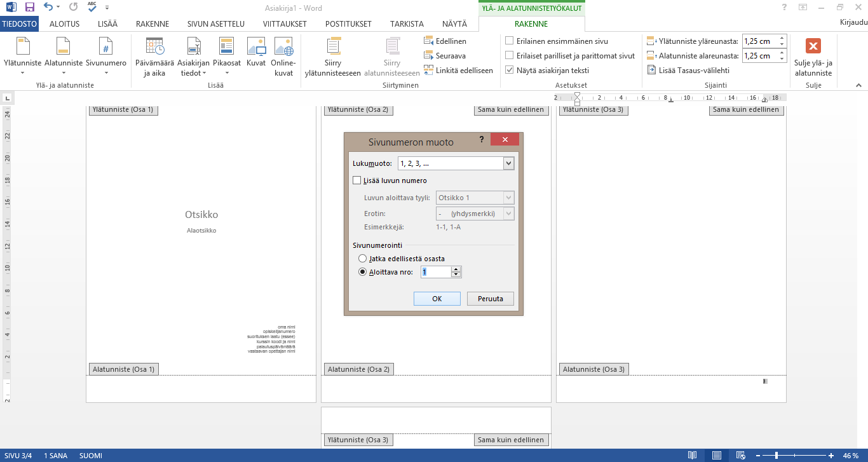Click the Undo arrow icon

tap(48, 8)
